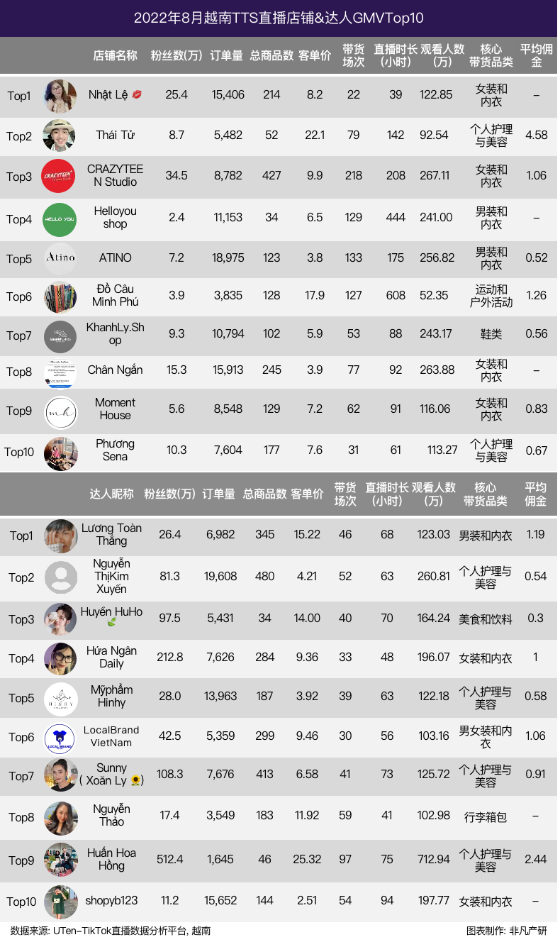Viewport: 560px width, 942px height.
Task: Click the sunflower emoji next to Sunny
Action: pos(137,780)
